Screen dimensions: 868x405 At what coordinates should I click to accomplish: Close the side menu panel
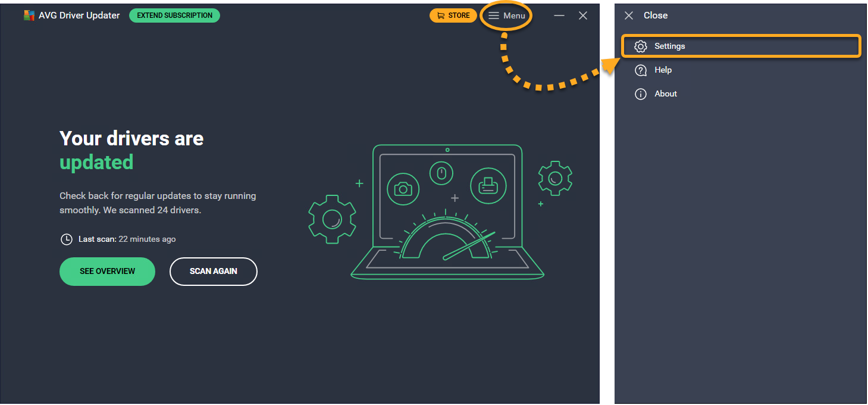point(629,15)
